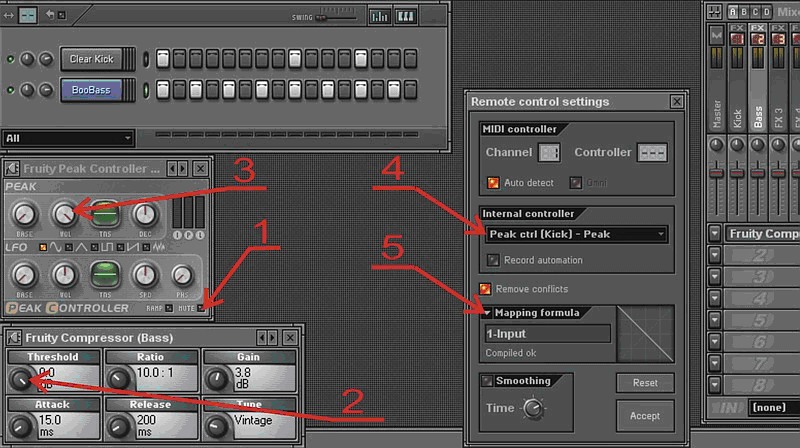This screenshot has height=448, width=800.
Task: Click the compressor Gain knob
Action: pos(217,379)
